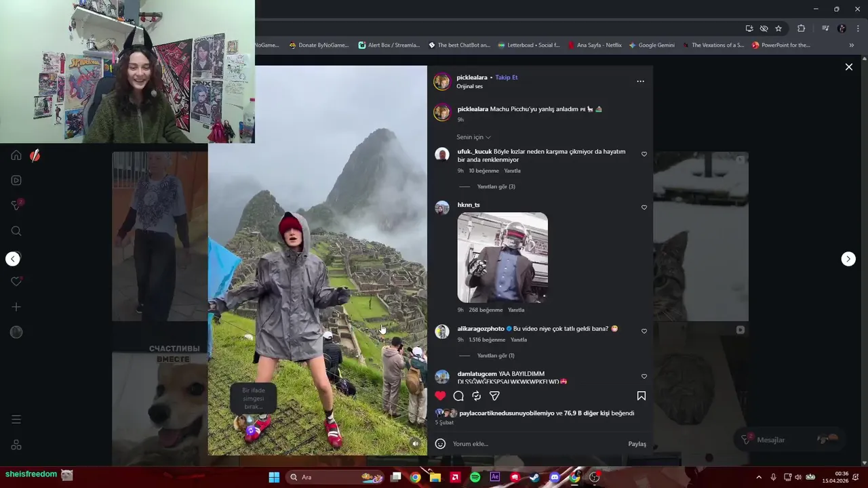The image size is (868, 488).
Task: Open Discord from the taskbar
Action: (555, 477)
